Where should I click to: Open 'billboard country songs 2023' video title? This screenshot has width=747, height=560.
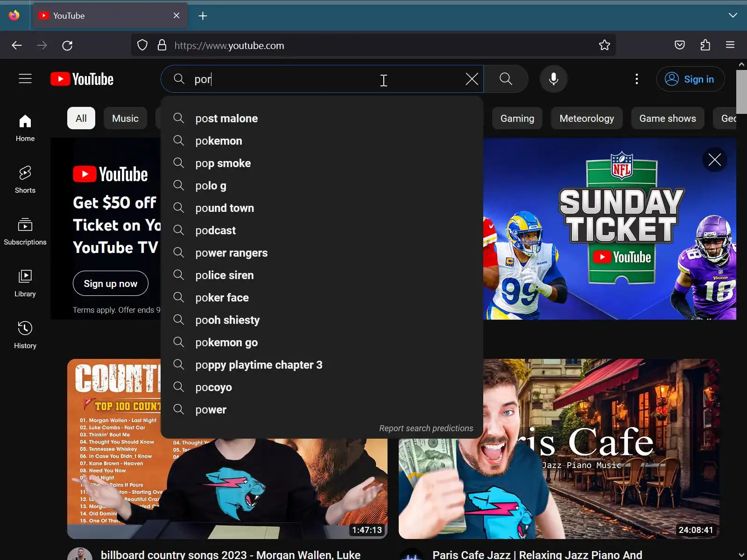(x=231, y=554)
